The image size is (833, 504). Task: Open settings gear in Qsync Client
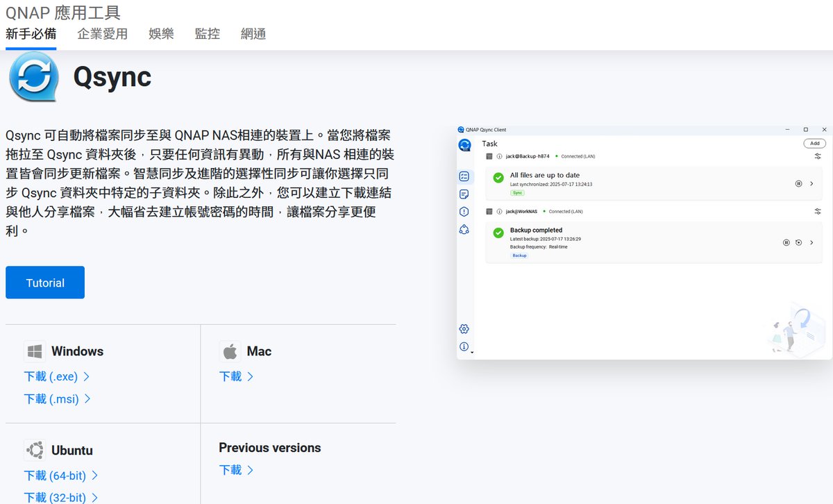(464, 329)
